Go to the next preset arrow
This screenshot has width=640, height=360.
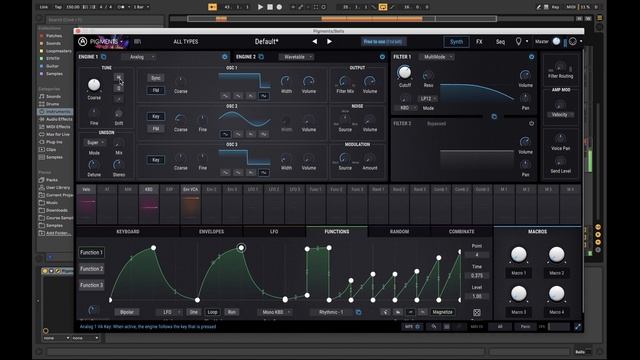pyautogui.click(x=329, y=42)
